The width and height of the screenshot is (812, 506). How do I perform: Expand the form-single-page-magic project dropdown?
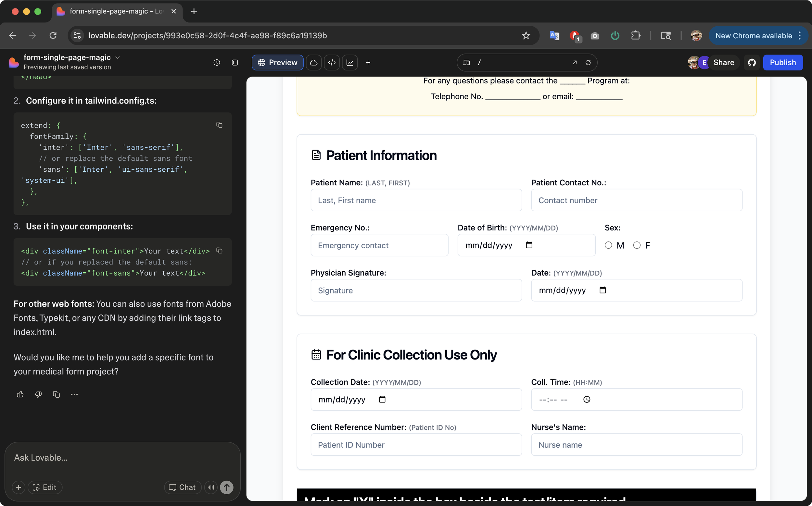pos(118,57)
